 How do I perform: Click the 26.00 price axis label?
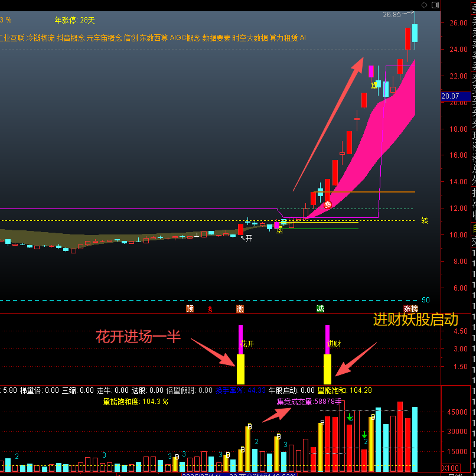click(x=459, y=23)
